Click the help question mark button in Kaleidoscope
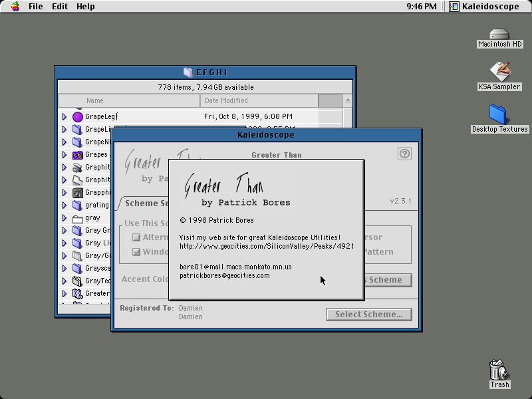The image size is (532, 399). point(404,154)
